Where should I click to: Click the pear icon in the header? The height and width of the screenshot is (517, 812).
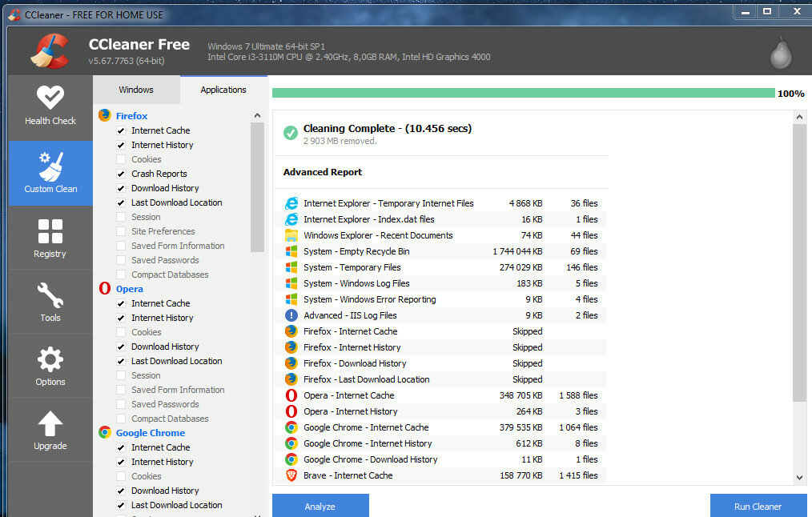coord(781,52)
